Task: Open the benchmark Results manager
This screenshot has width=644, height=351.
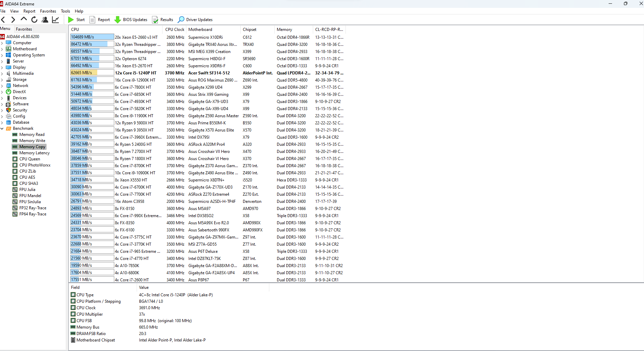Action: click(163, 20)
